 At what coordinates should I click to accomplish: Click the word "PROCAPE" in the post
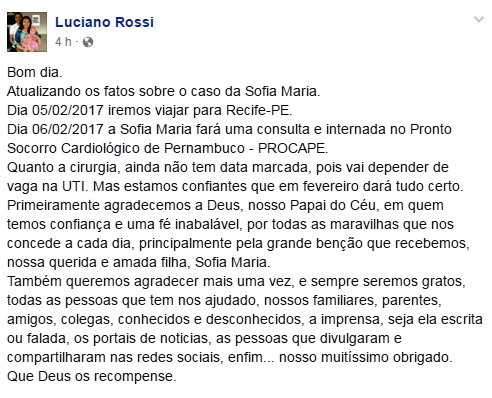pos(292,148)
